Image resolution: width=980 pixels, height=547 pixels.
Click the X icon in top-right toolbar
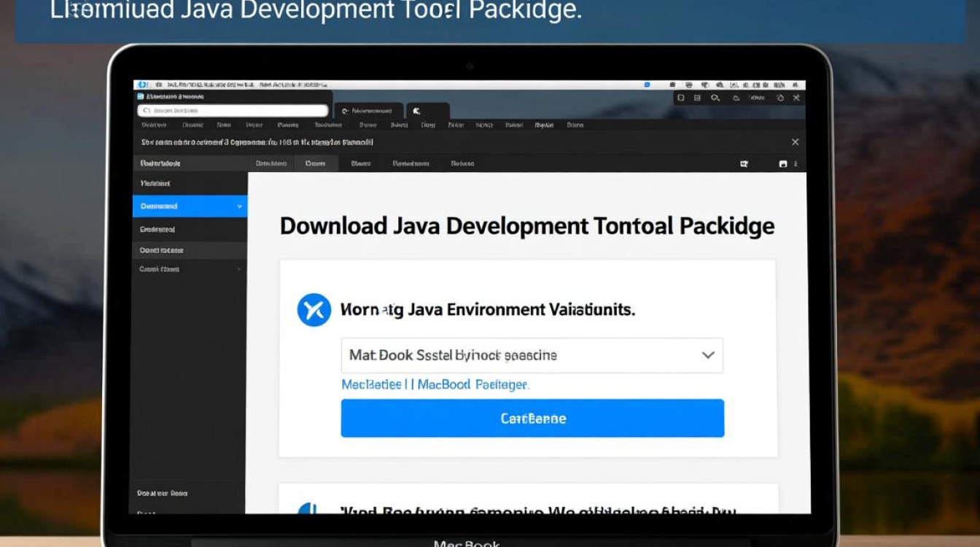pyautogui.click(x=796, y=98)
